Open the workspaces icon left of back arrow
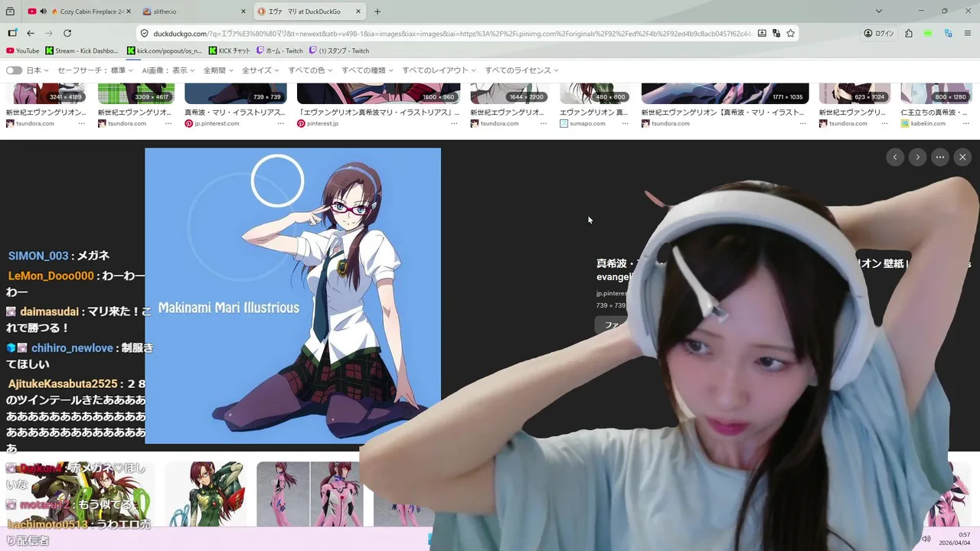 pyautogui.click(x=12, y=33)
